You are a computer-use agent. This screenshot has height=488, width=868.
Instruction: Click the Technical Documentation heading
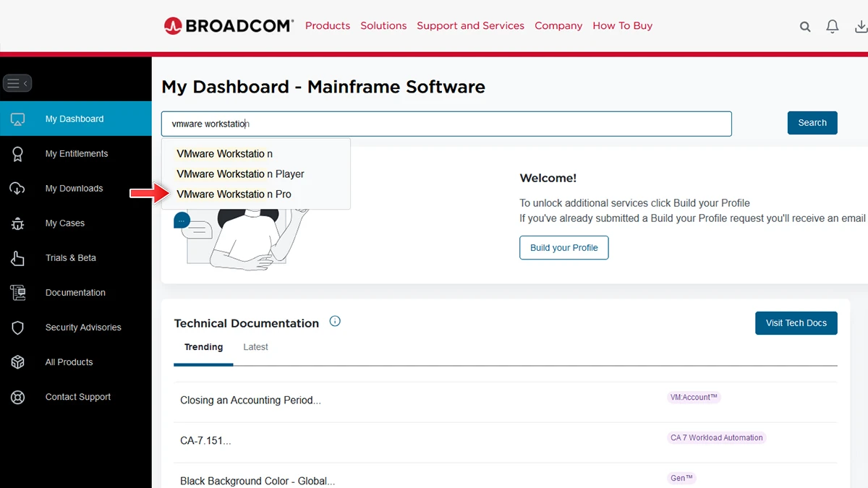coord(247,323)
